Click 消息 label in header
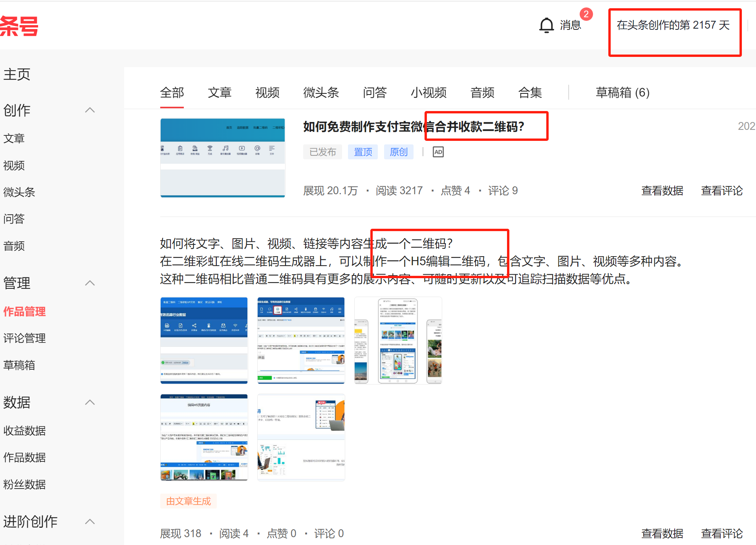The height and width of the screenshot is (545, 756). click(570, 25)
